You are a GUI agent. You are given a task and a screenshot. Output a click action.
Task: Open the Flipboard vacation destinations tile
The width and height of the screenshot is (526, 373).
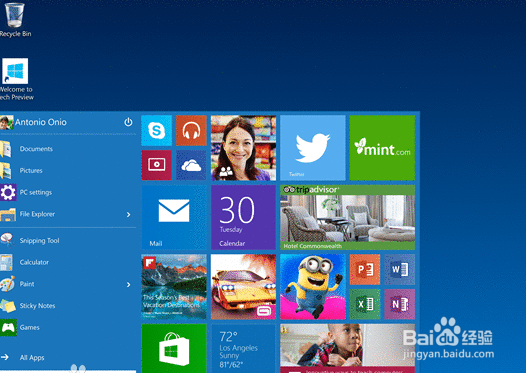(x=174, y=287)
